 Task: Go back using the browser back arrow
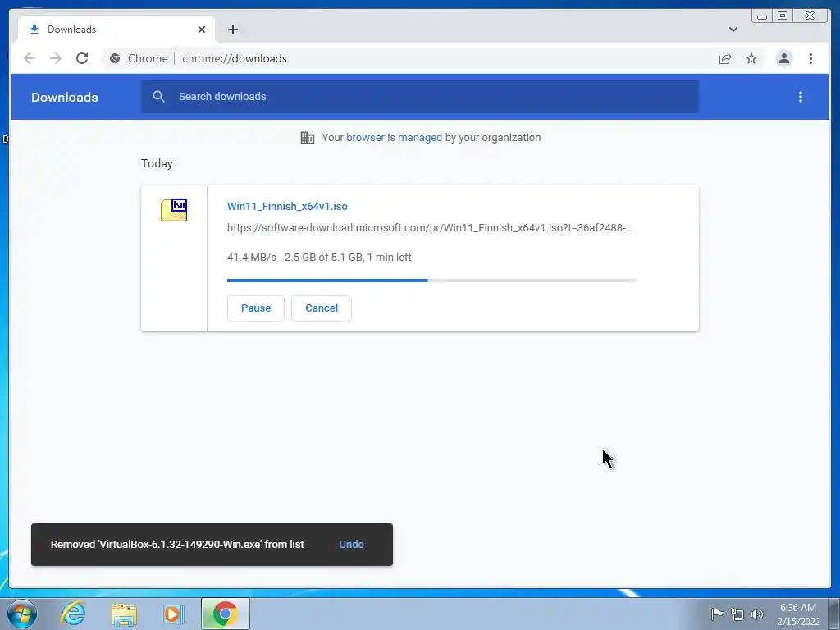(30, 58)
